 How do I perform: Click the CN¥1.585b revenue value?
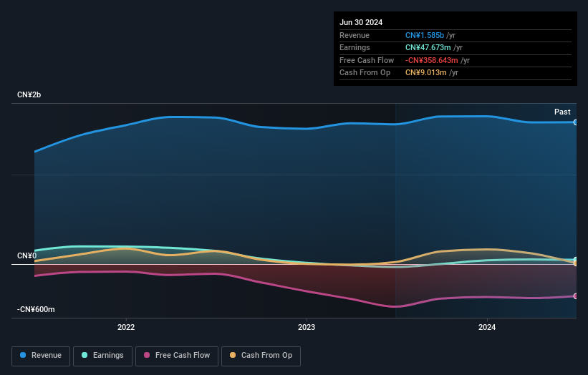(x=425, y=35)
